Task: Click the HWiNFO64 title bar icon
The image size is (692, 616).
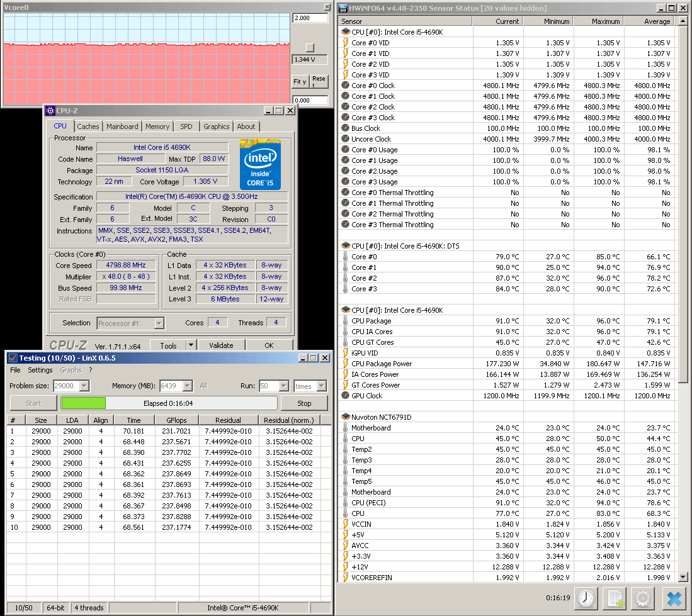Action: [x=343, y=8]
